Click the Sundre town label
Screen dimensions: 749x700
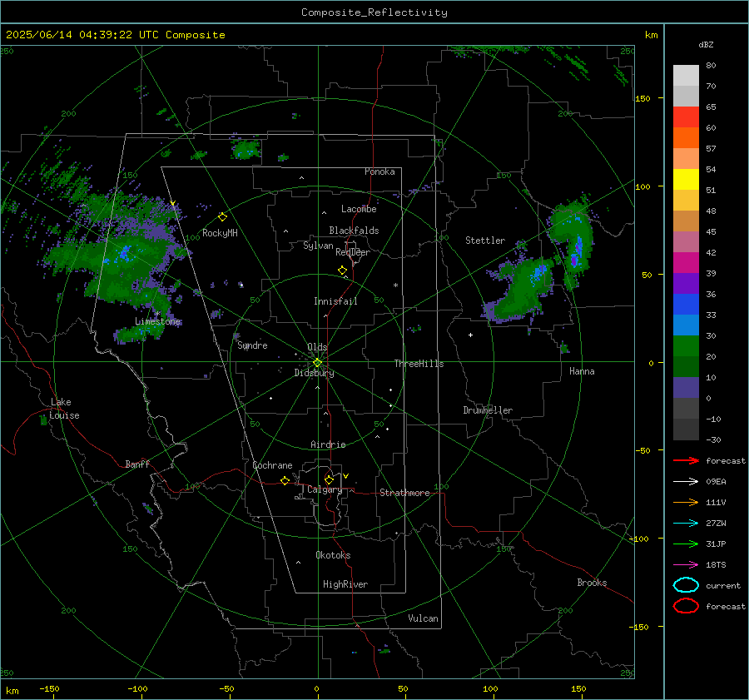tap(252, 345)
